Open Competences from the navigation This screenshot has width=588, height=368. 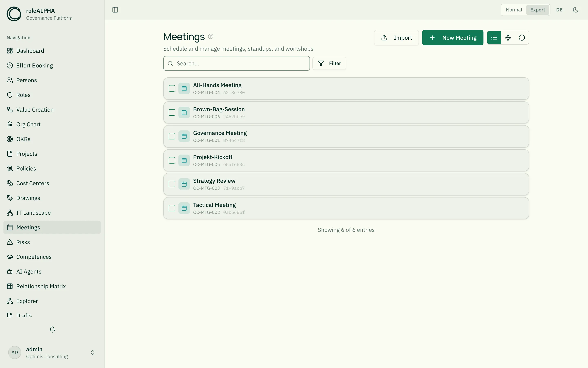pos(52,257)
